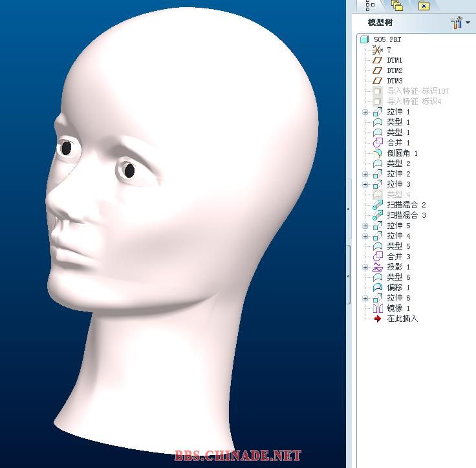This screenshot has width=476, height=468.
Task: Expand the 拉伸 2 tree node
Action: pos(365,175)
